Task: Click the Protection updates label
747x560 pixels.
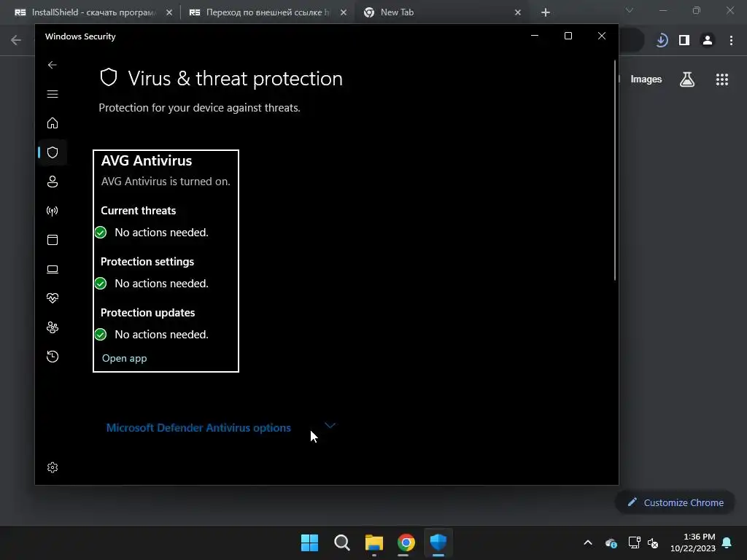Action: coord(147,312)
